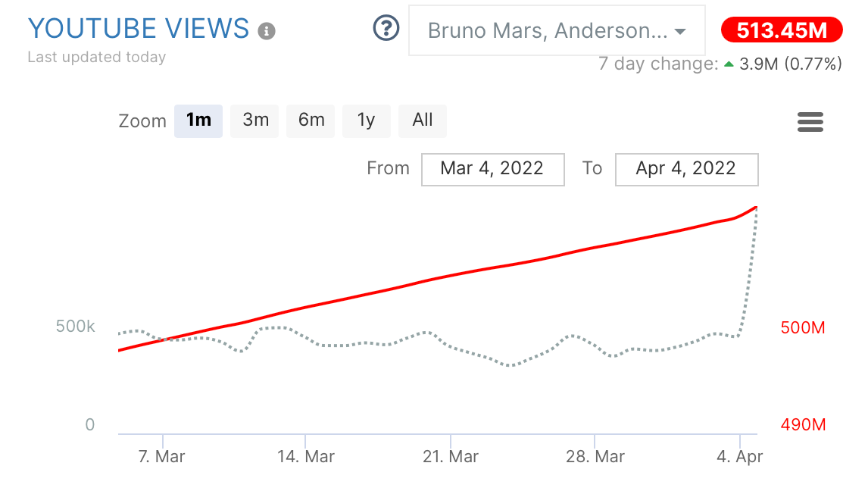Click the YouTube Views heading

coord(139,29)
